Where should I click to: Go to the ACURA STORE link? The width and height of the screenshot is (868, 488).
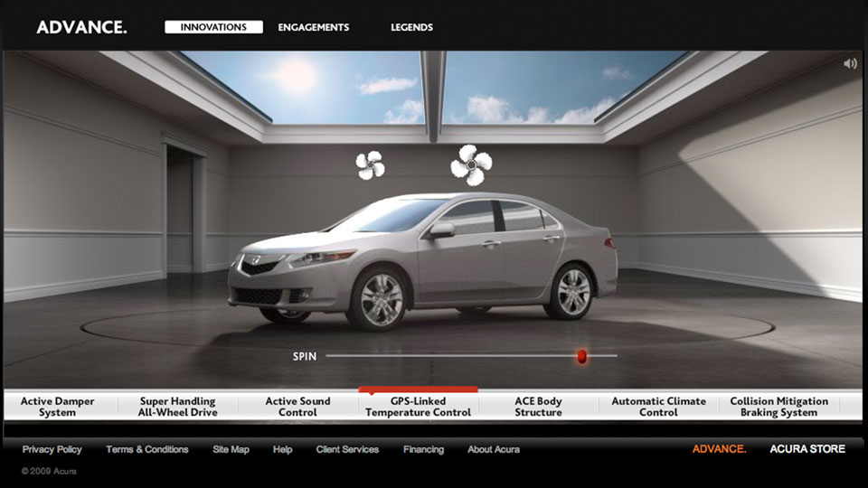pos(807,449)
